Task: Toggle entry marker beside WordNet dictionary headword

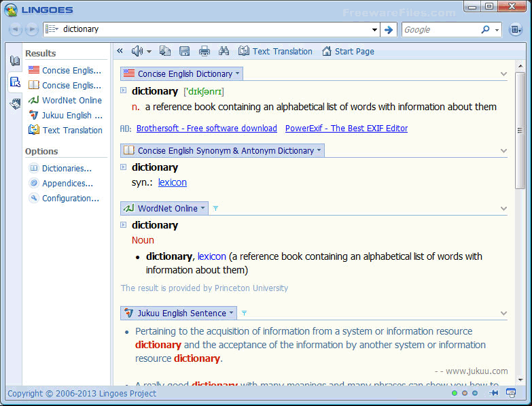Action: [124, 224]
